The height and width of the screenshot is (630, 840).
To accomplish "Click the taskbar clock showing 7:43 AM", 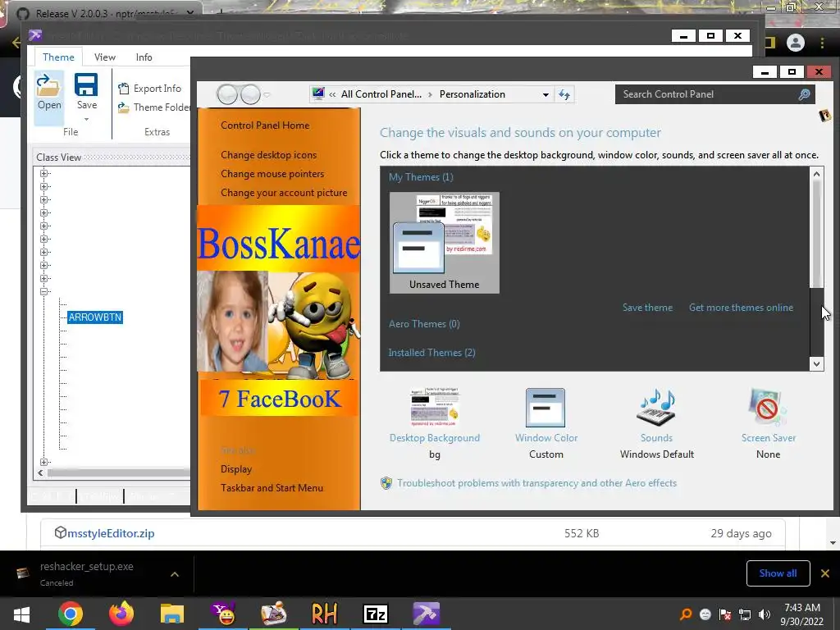I will [x=802, y=614].
